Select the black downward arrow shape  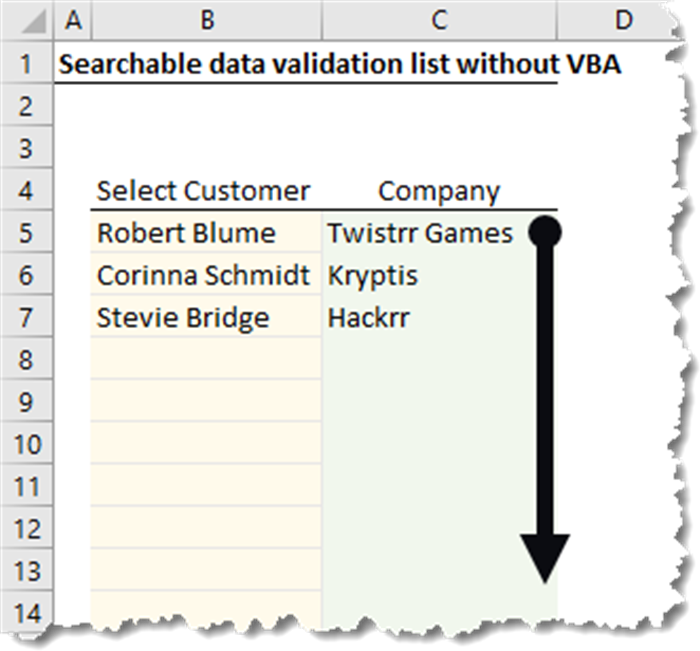pos(545,400)
